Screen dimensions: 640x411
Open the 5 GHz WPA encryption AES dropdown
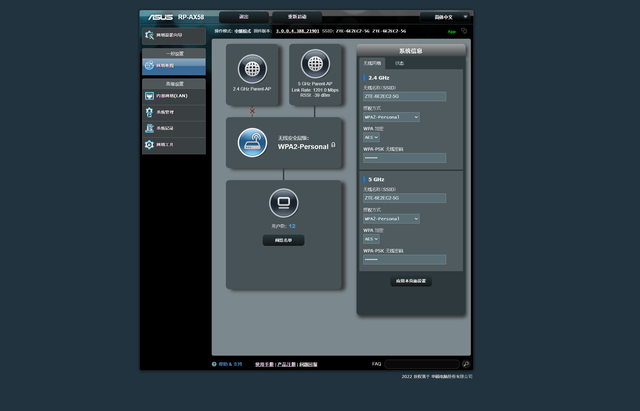pyautogui.click(x=371, y=239)
